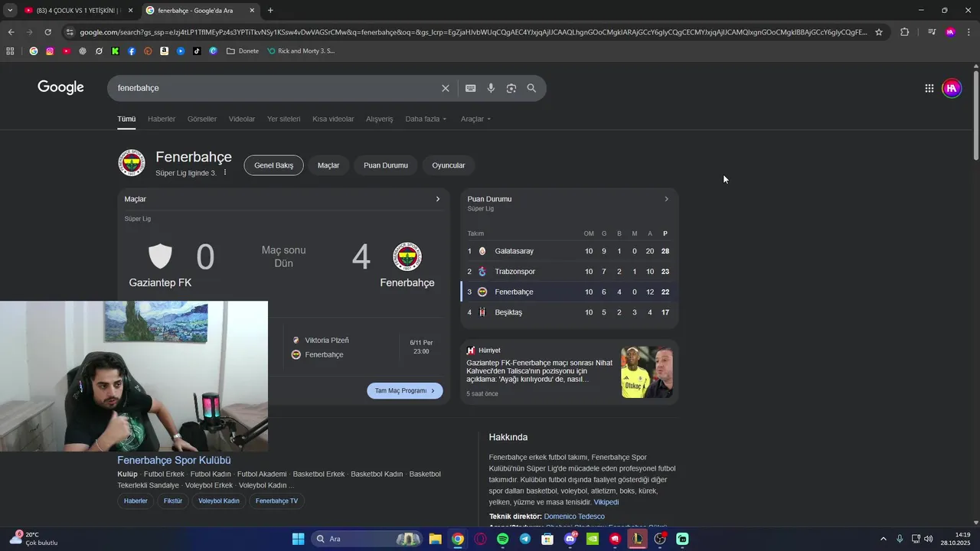Open Discord from the taskbar
The height and width of the screenshot is (551, 980).
[x=570, y=539]
